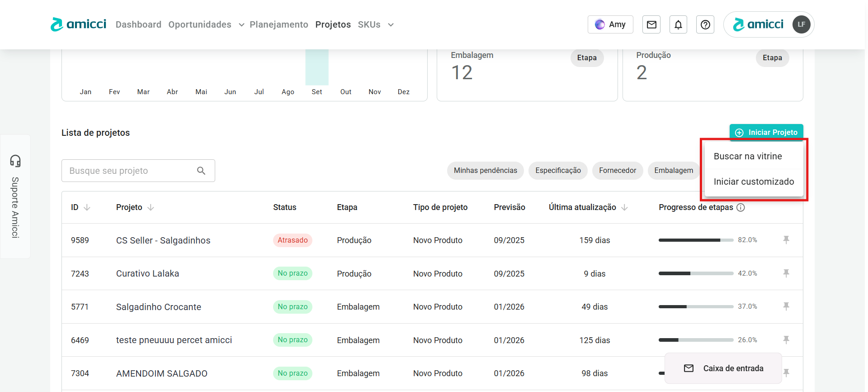This screenshot has width=868, height=392.
Task: Sort by Última atualização column arrow
Action: click(624, 207)
